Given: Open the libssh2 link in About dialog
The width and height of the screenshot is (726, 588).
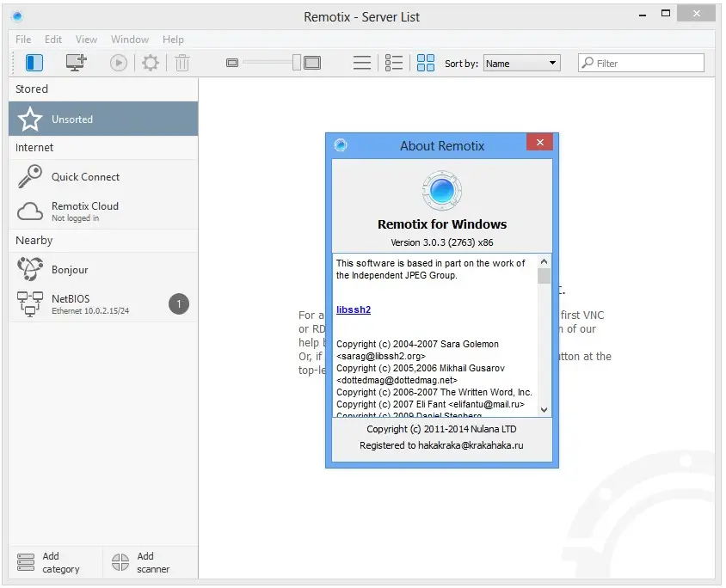Looking at the screenshot, I should click(x=354, y=309).
